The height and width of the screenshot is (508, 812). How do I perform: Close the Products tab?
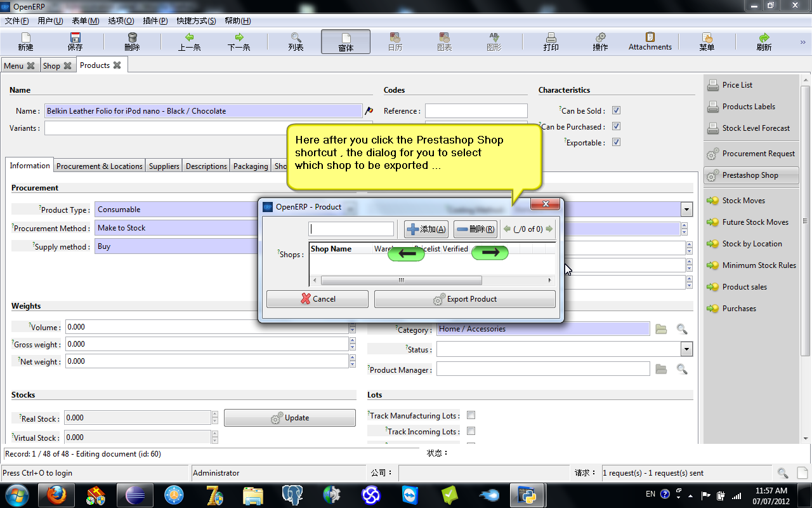117,65
